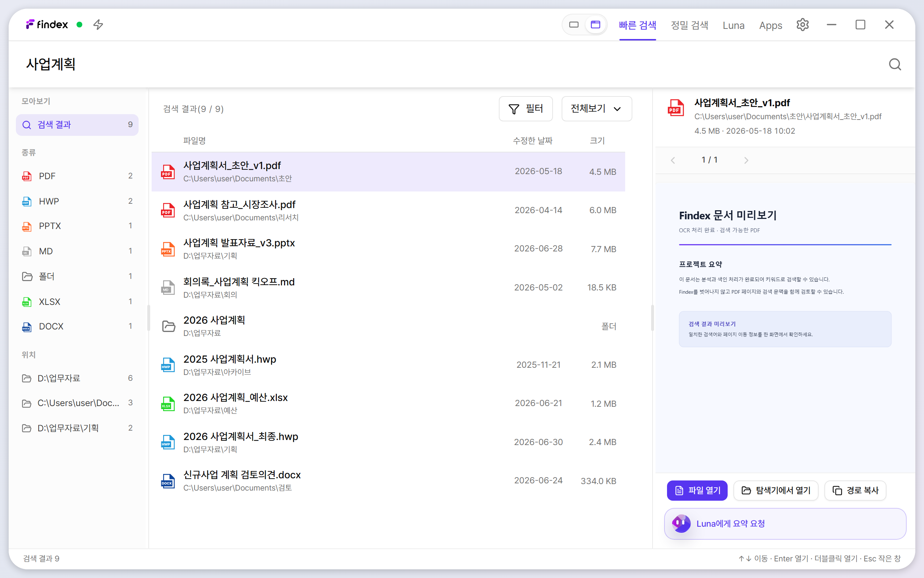Click the sidebar XLSX type icon
Image resolution: width=924 pixels, height=578 pixels.
(27, 302)
